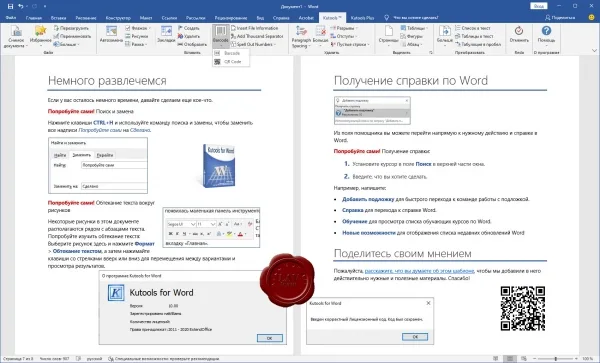Expand the Paragraph Spacing dropdown
Viewport: 600px width, 363px height.
pyautogui.click(x=301, y=37)
